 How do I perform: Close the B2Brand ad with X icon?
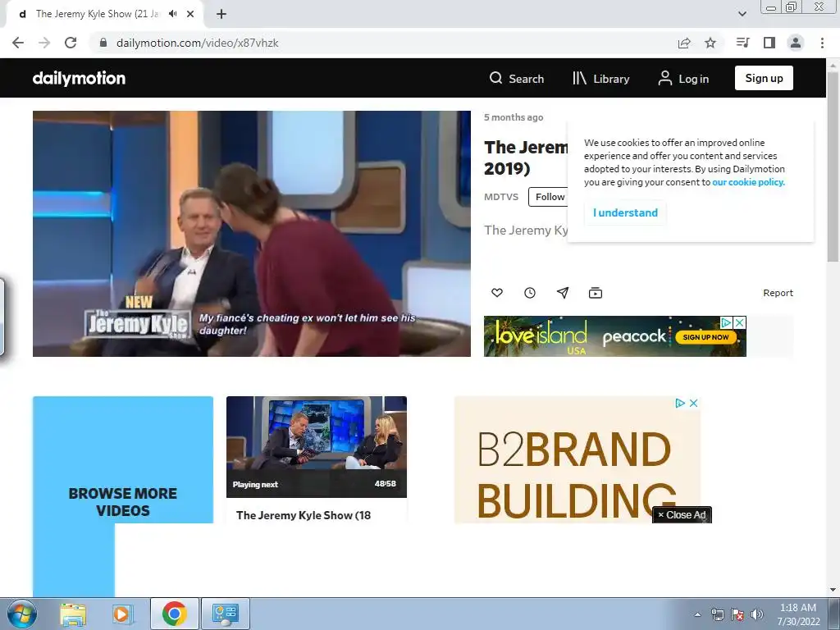[x=693, y=403]
